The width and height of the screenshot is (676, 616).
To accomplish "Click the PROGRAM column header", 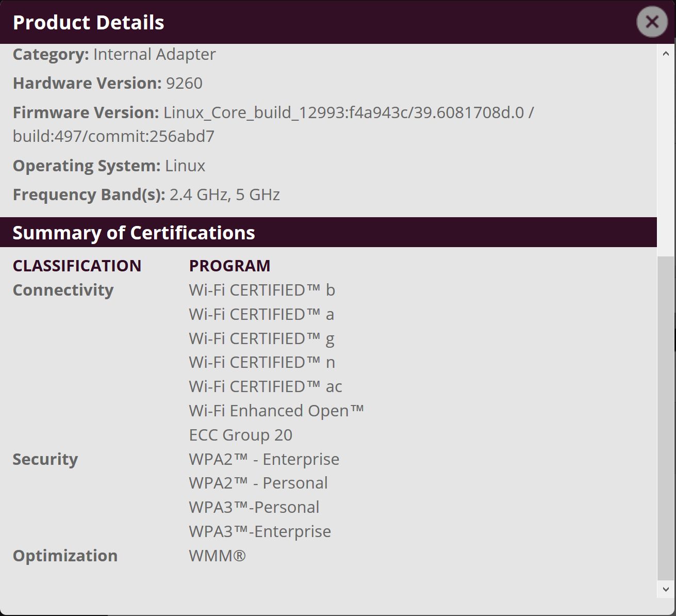I will [x=229, y=266].
